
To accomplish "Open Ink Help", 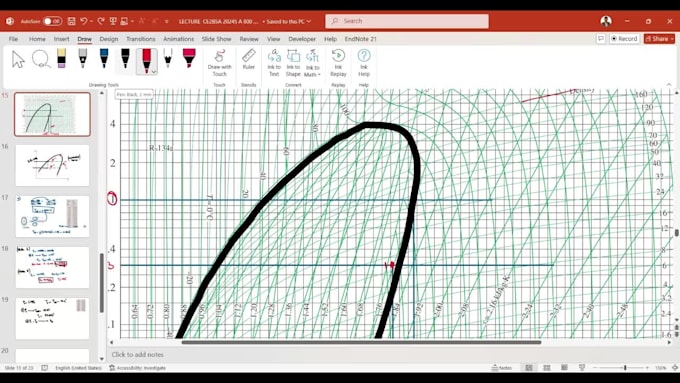I will 364,63.
